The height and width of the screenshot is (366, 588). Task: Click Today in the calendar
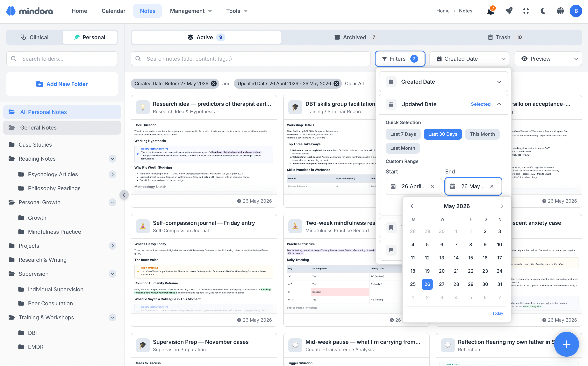pyautogui.click(x=498, y=313)
